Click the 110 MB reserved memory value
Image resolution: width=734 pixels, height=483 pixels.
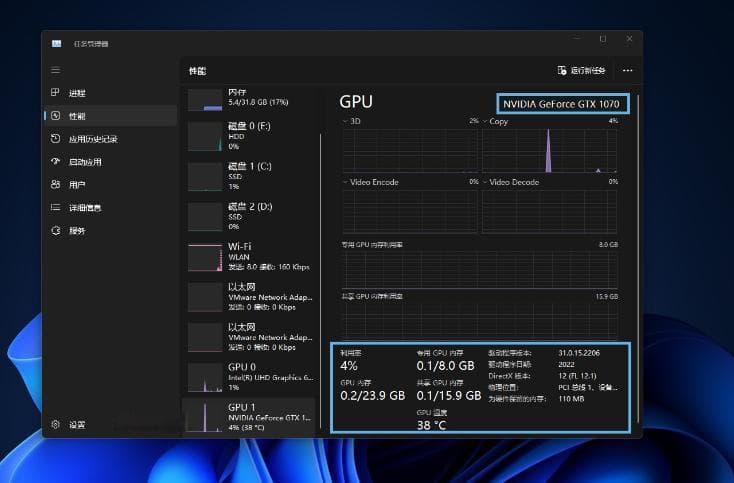(571, 399)
